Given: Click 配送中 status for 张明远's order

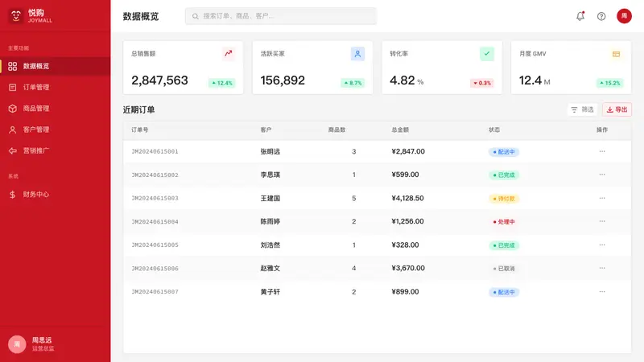Looking at the screenshot, I should pos(504,152).
